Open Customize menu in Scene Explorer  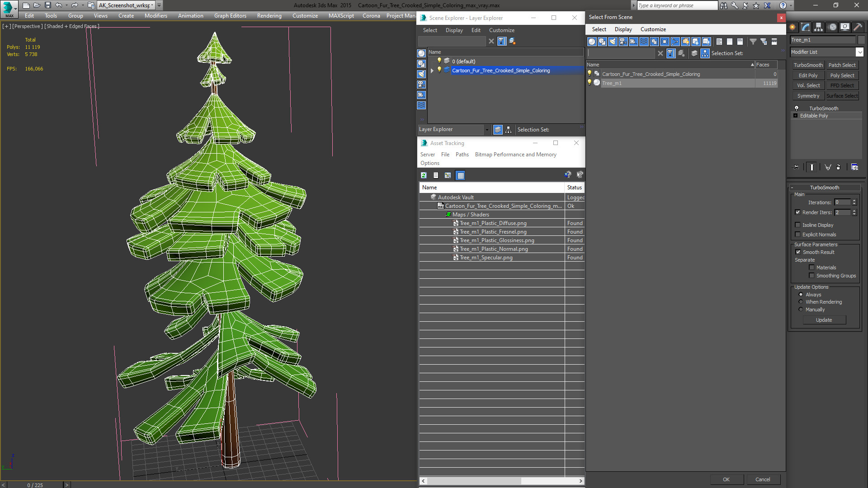(x=502, y=30)
